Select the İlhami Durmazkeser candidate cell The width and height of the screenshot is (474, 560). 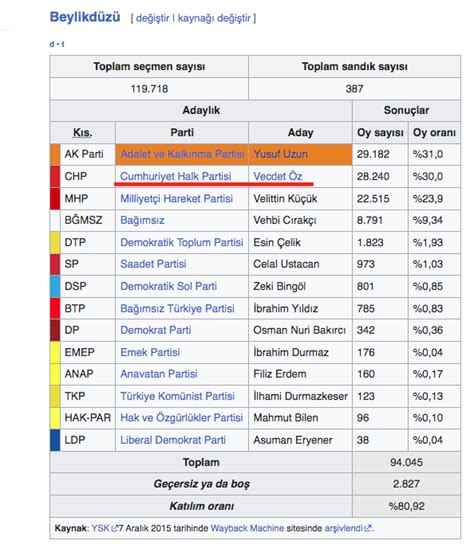(x=300, y=396)
